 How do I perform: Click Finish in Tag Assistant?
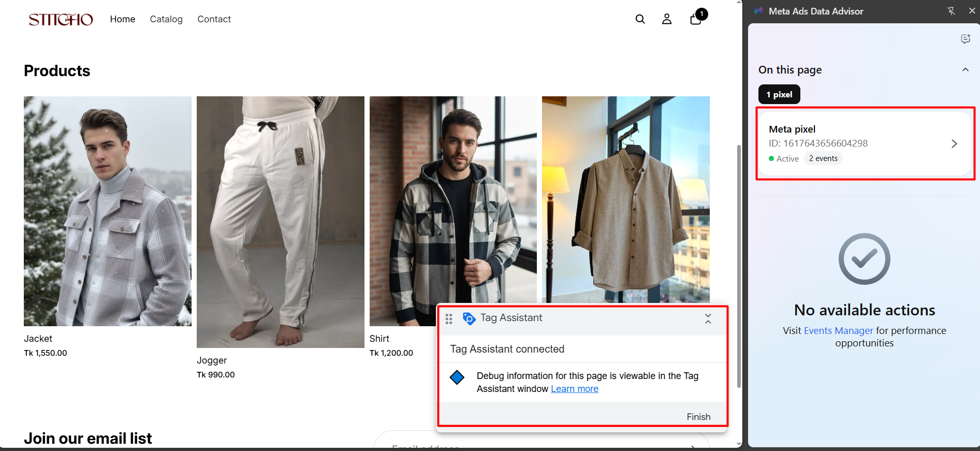698,417
